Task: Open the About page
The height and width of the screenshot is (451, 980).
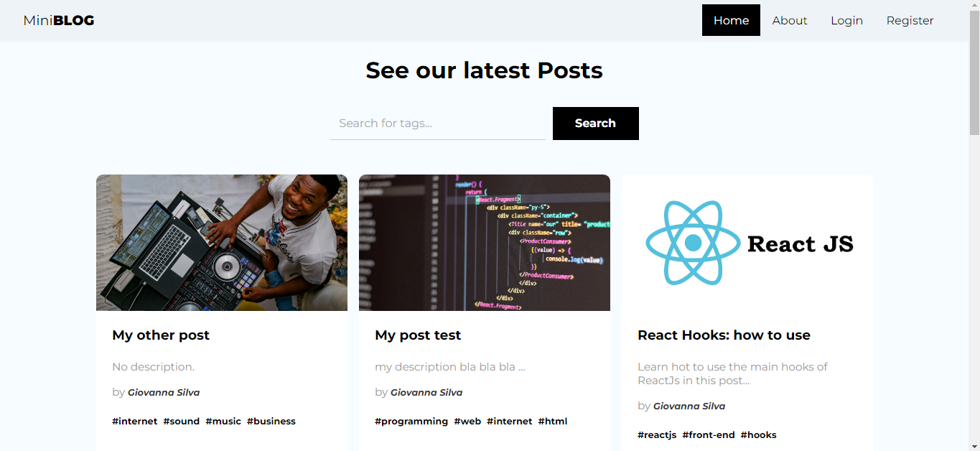Action: tap(790, 20)
